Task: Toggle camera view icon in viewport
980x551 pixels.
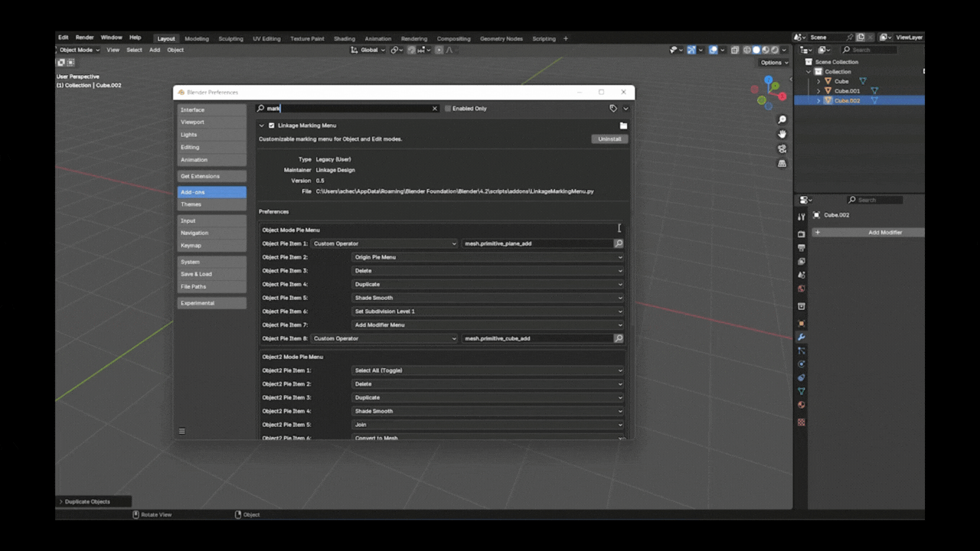Action: click(782, 149)
